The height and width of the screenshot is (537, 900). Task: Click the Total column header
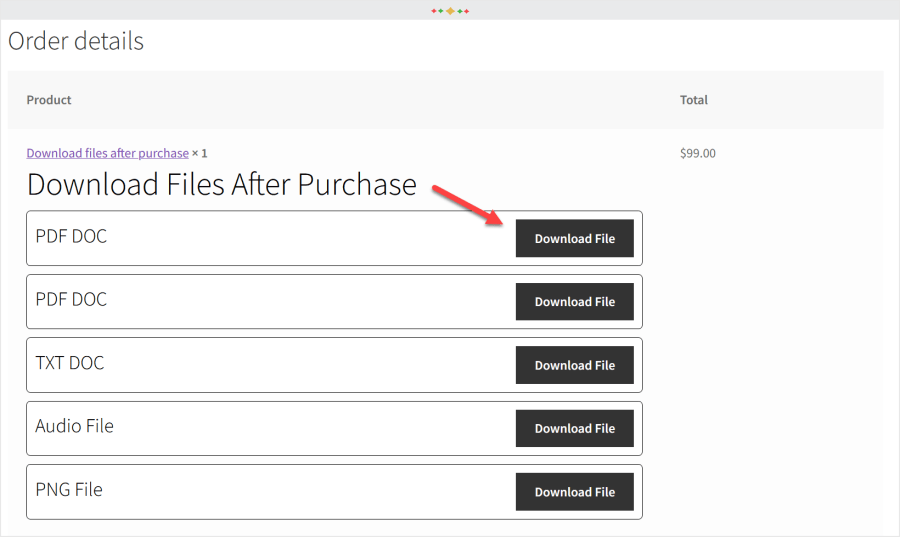click(693, 100)
